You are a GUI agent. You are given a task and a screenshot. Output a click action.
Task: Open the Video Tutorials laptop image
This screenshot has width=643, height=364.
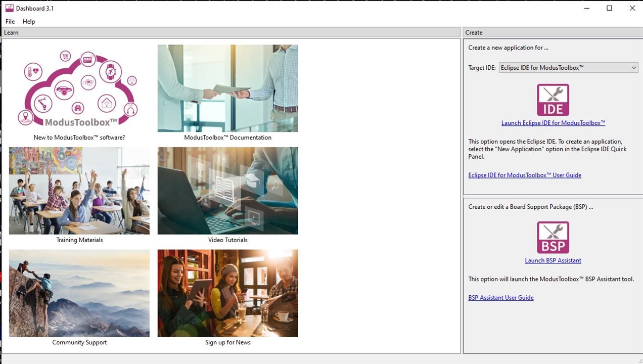(228, 191)
